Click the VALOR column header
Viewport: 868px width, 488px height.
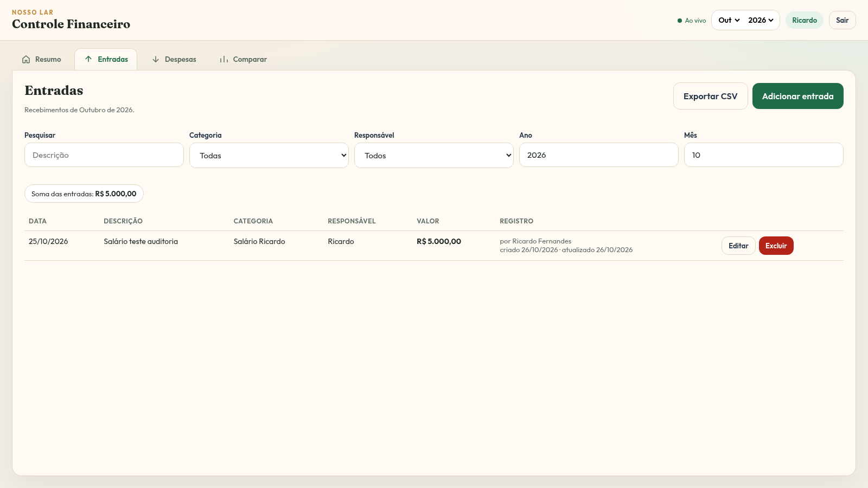[428, 221]
